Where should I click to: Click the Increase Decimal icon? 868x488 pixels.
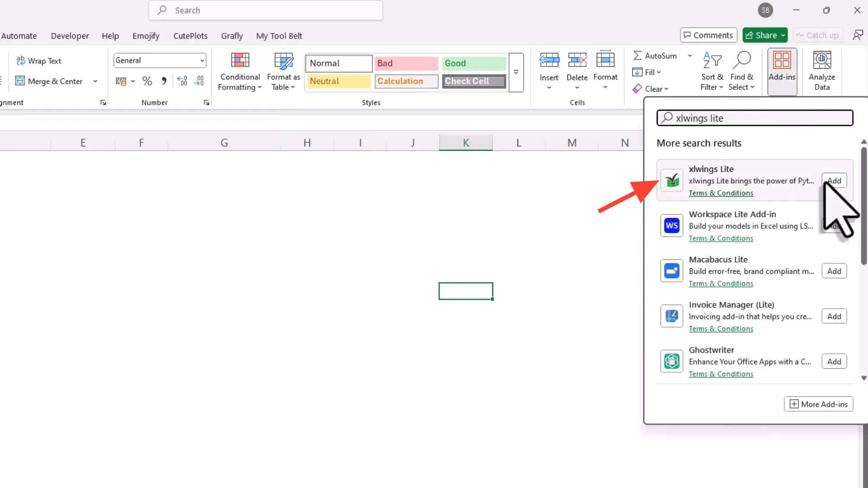pyautogui.click(x=182, y=81)
